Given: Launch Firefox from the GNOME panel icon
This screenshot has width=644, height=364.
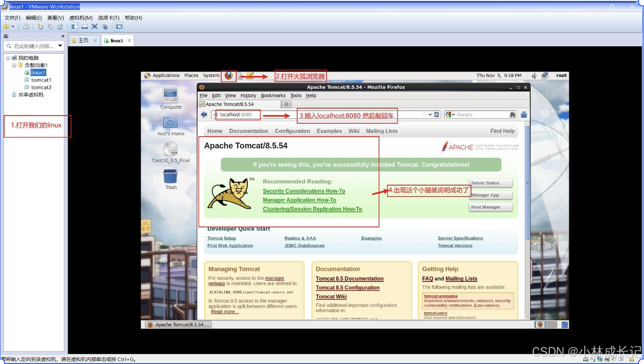Looking at the screenshot, I should tap(228, 76).
